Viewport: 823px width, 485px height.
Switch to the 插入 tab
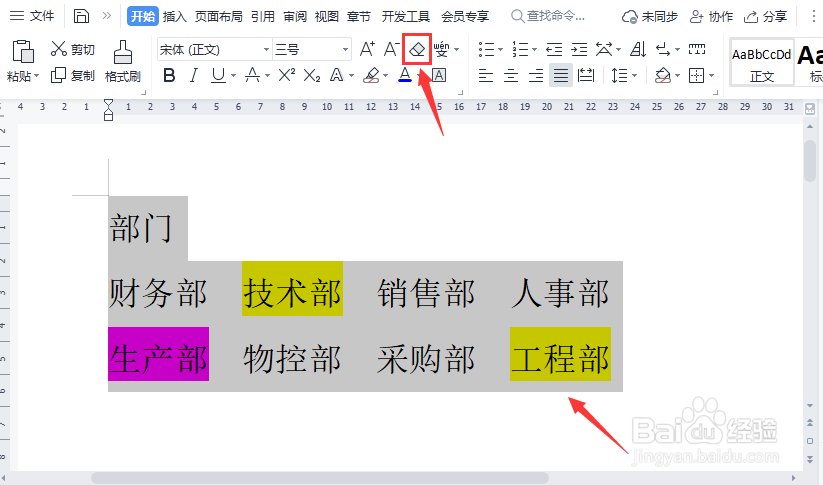175,16
